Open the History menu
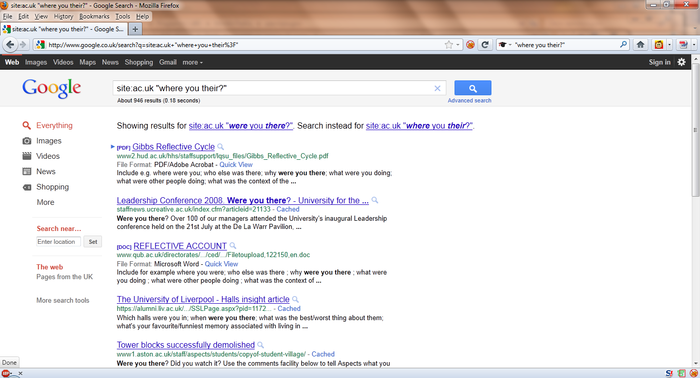This screenshot has height=378, width=700. tap(63, 17)
